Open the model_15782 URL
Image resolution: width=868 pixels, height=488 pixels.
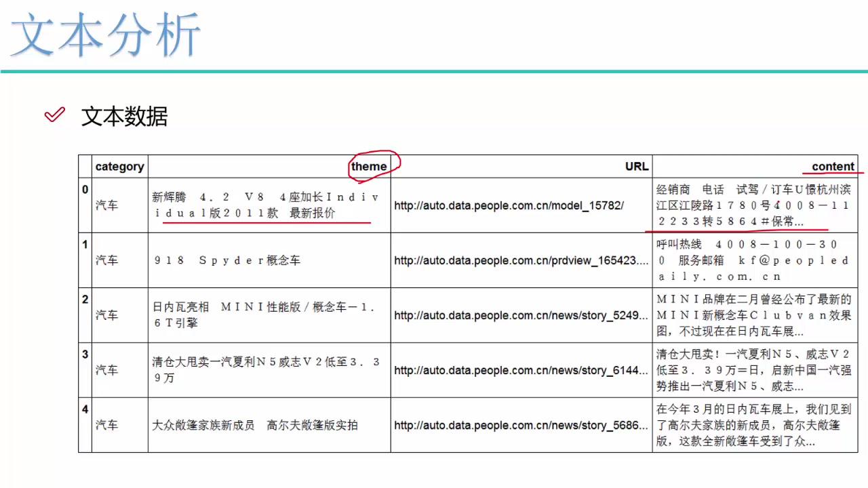509,205
